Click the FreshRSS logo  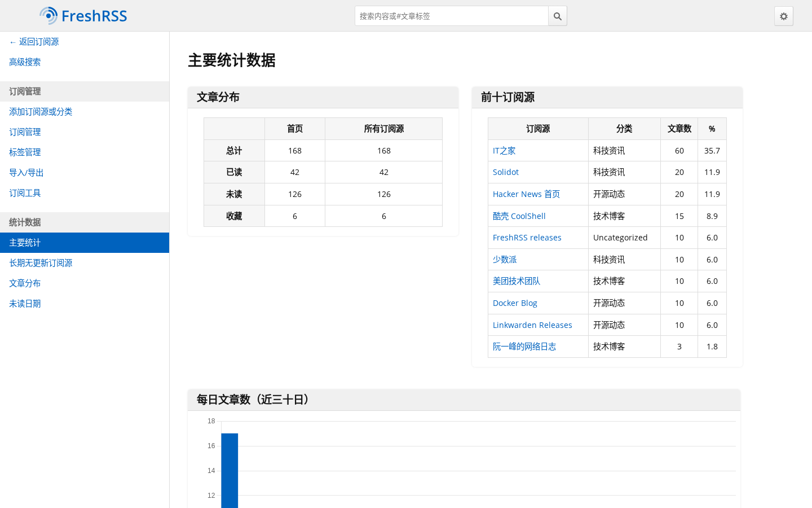83,16
